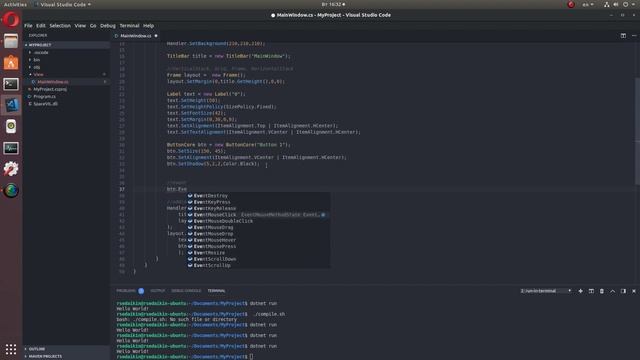Viewport: 640px width, 360px height.
Task: Open Opera browser from the dock
Action: click(11, 20)
